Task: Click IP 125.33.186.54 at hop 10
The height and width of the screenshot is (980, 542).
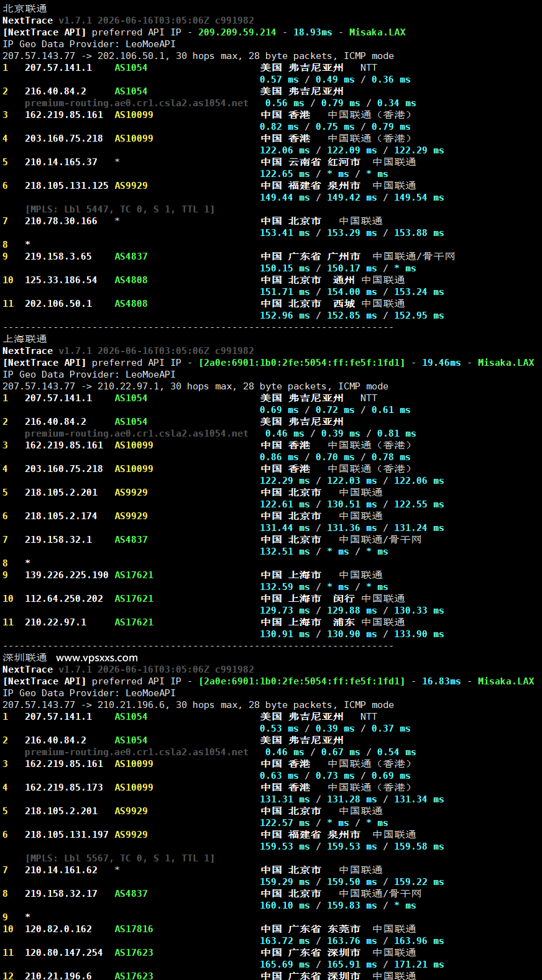Action: (x=61, y=280)
